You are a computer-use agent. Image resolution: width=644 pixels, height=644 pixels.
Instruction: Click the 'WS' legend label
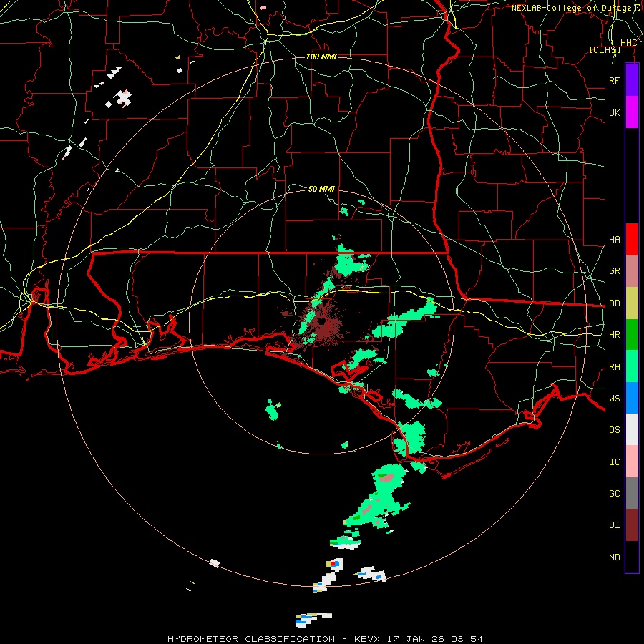[614, 399]
